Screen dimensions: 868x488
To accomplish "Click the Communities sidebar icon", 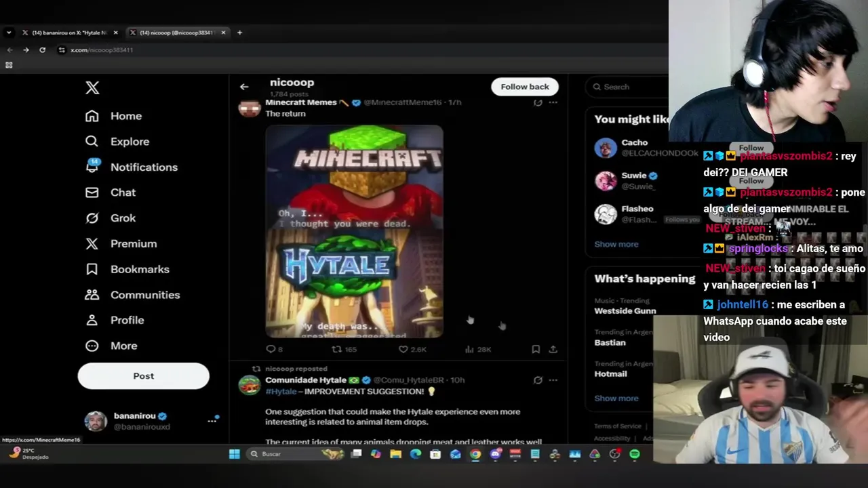I will [x=92, y=295].
